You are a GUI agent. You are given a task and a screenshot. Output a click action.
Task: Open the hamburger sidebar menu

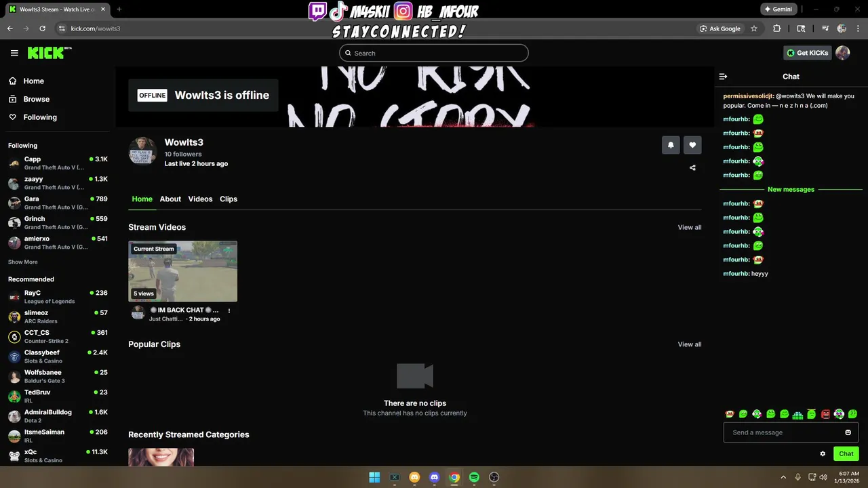[x=14, y=53]
